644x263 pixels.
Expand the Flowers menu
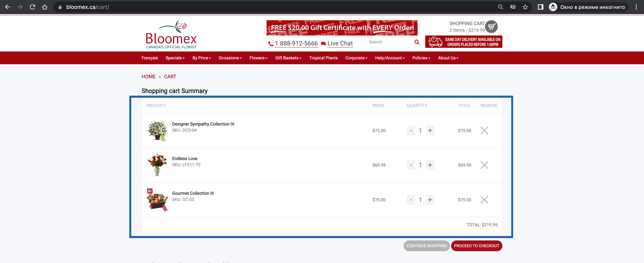pyautogui.click(x=258, y=58)
